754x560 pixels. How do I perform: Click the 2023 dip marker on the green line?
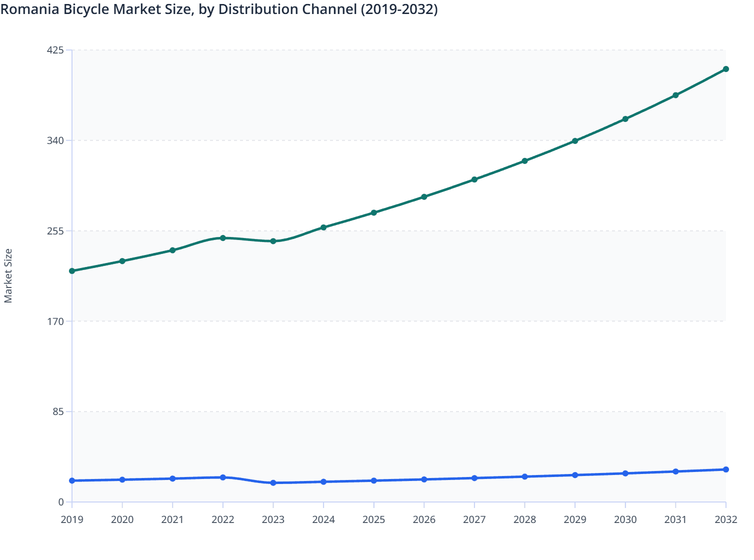click(x=272, y=241)
